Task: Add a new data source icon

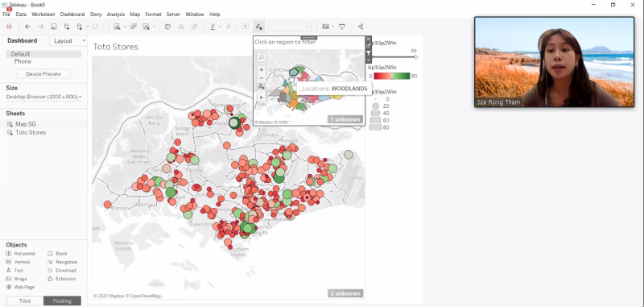Action: coord(67,27)
